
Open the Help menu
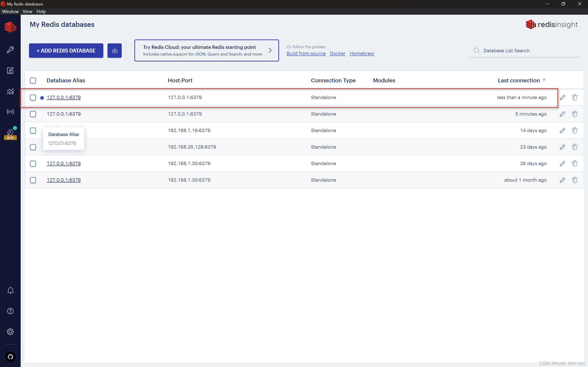(41, 11)
